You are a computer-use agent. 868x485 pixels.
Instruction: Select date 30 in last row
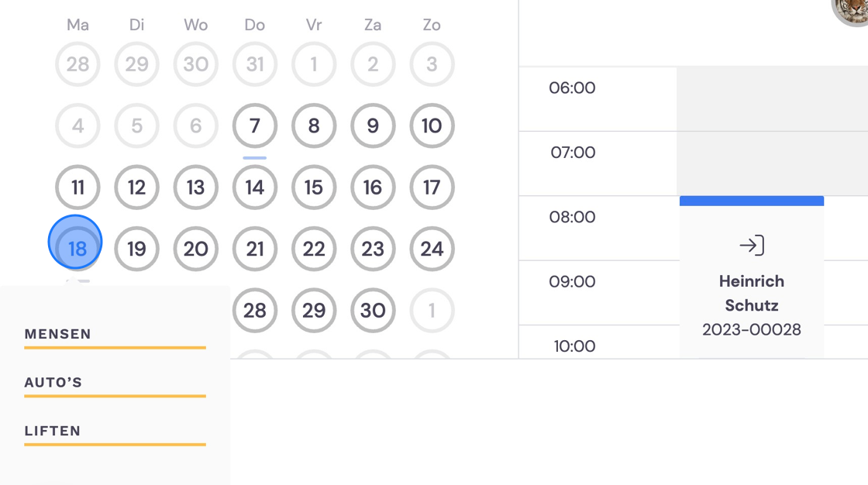373,310
